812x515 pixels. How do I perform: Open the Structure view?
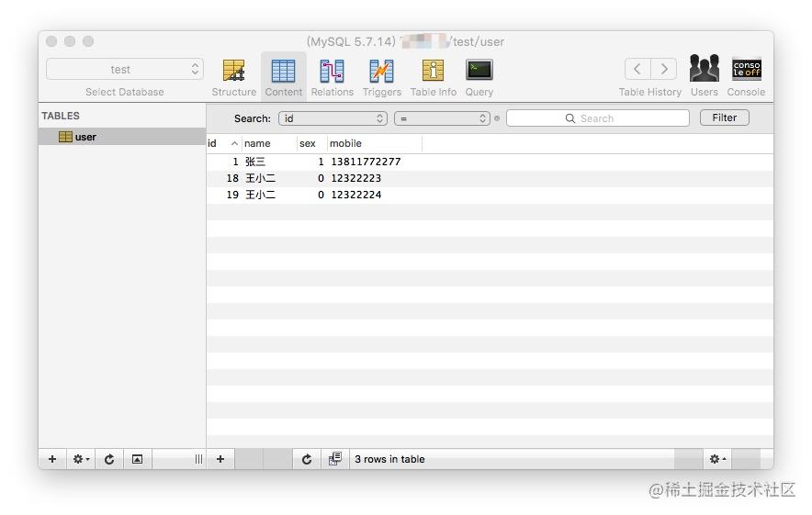click(233, 77)
